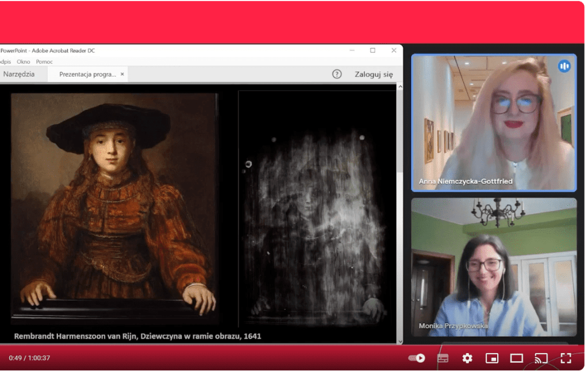Select Anna Niemczycka-Gottfried's video tile
The width and height of the screenshot is (588, 372).
(493, 123)
